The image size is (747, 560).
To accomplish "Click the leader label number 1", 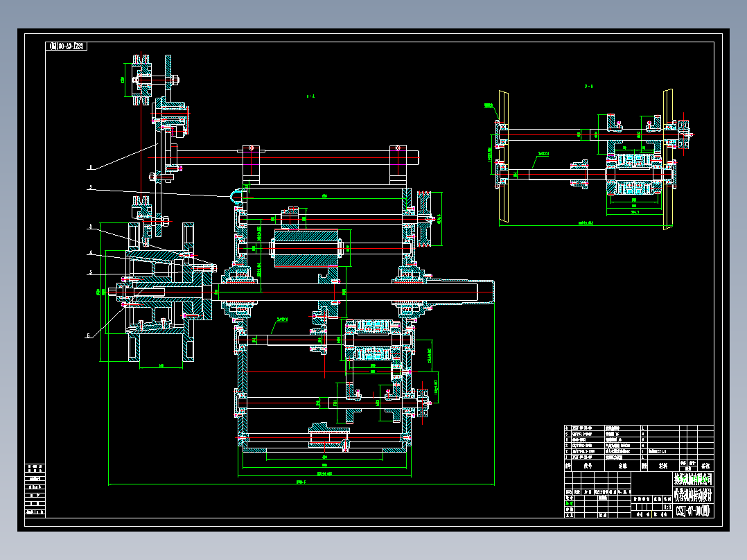I will tap(89, 167).
